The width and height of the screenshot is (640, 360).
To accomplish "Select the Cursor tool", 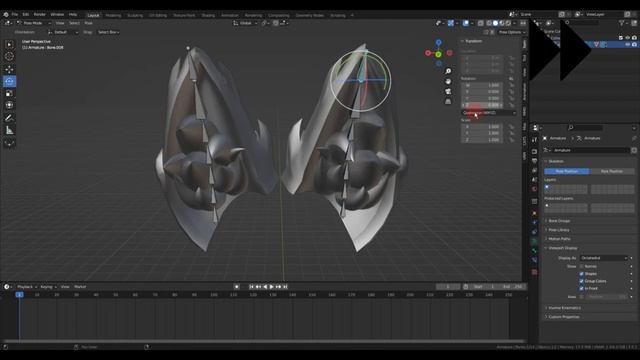I will tap(9, 56).
